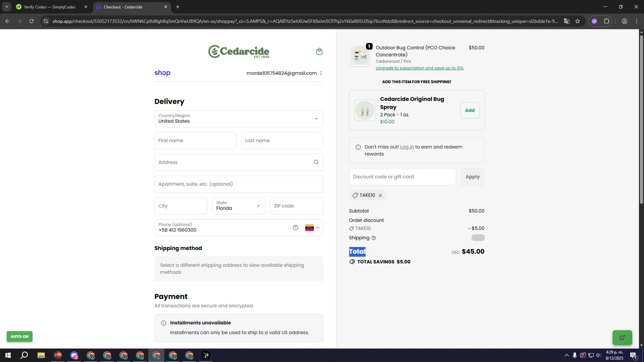The width and height of the screenshot is (644, 362).
Task: Focus Discount code or gift card field
Action: 402,177
